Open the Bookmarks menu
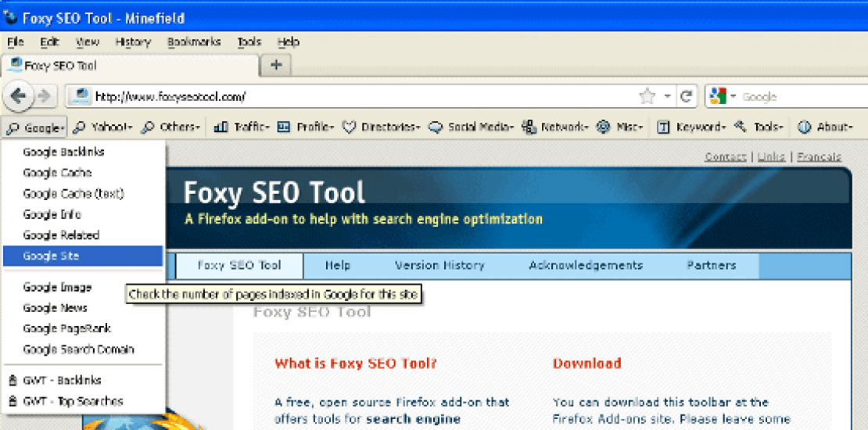Viewport: 868px width, 430px height. point(194,42)
